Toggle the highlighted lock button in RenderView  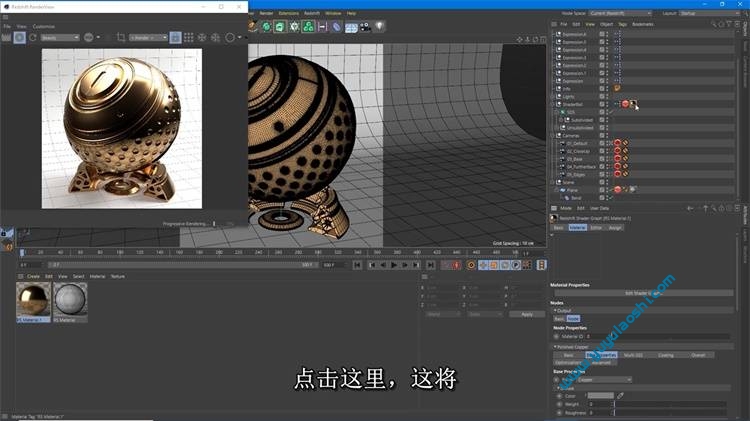coord(176,37)
